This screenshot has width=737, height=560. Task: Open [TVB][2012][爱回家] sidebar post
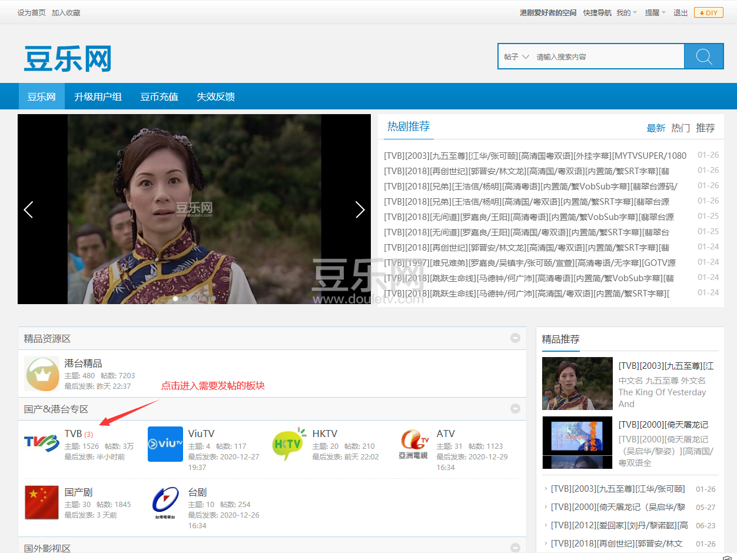tap(619, 525)
